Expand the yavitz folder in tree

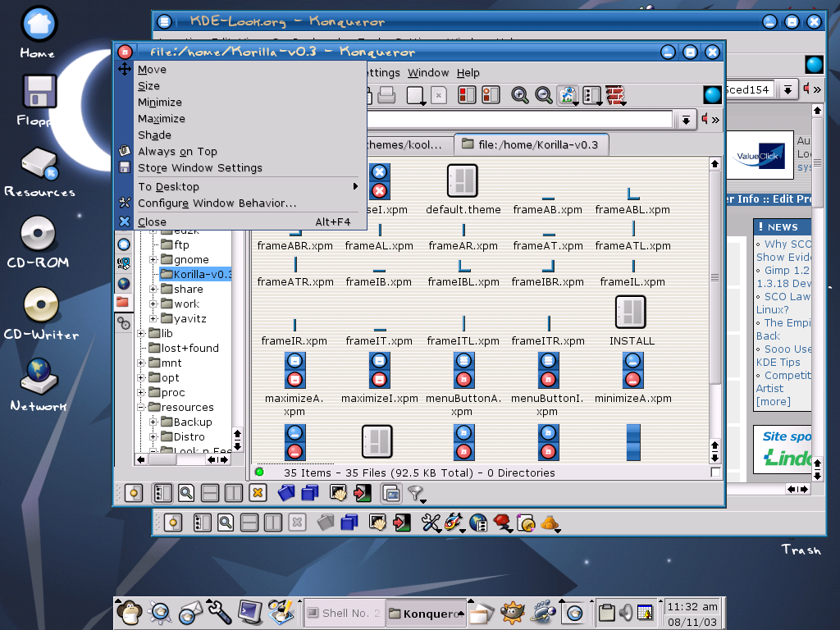click(x=153, y=318)
